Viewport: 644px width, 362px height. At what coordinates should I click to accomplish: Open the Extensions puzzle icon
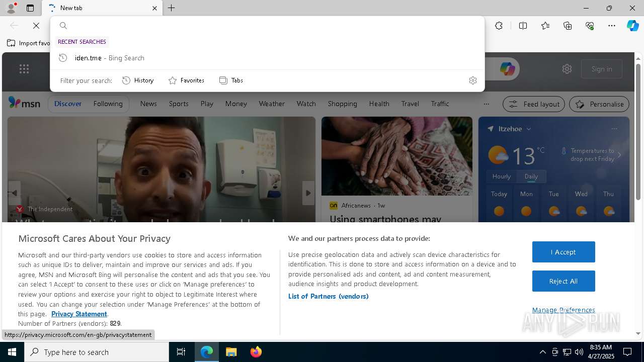point(499,26)
